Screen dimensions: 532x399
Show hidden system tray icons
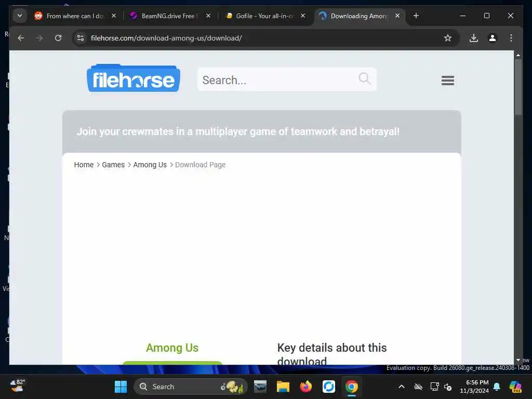point(402,387)
